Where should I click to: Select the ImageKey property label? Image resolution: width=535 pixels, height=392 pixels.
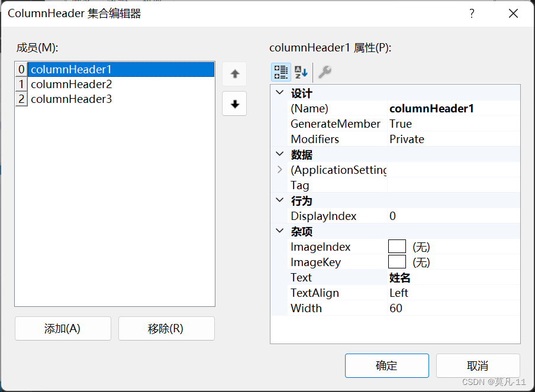[x=315, y=262]
